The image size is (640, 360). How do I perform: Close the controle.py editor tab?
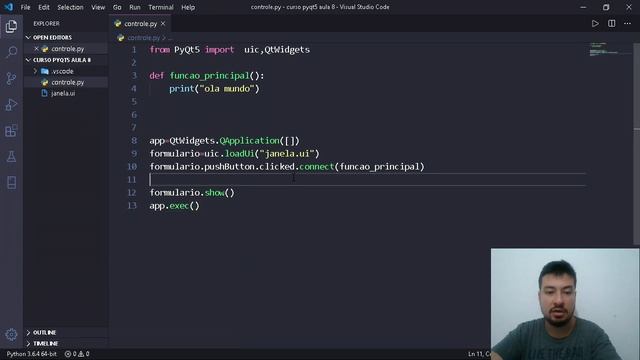click(163, 24)
